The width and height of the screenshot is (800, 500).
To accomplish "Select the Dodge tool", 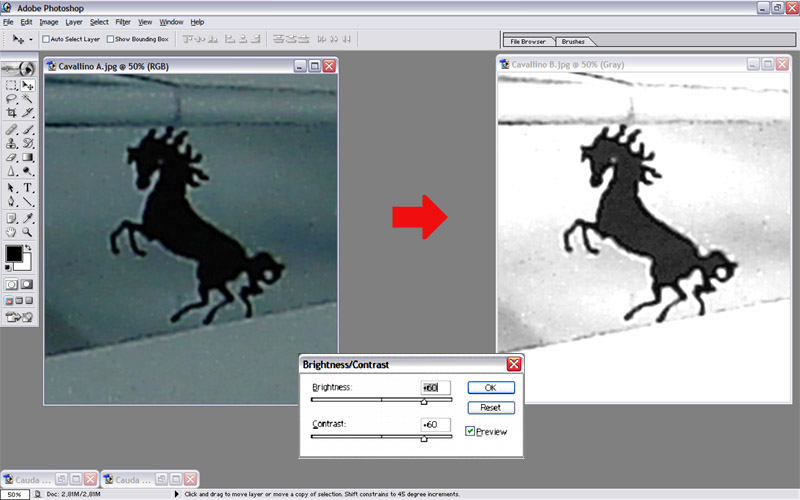I will (28, 171).
